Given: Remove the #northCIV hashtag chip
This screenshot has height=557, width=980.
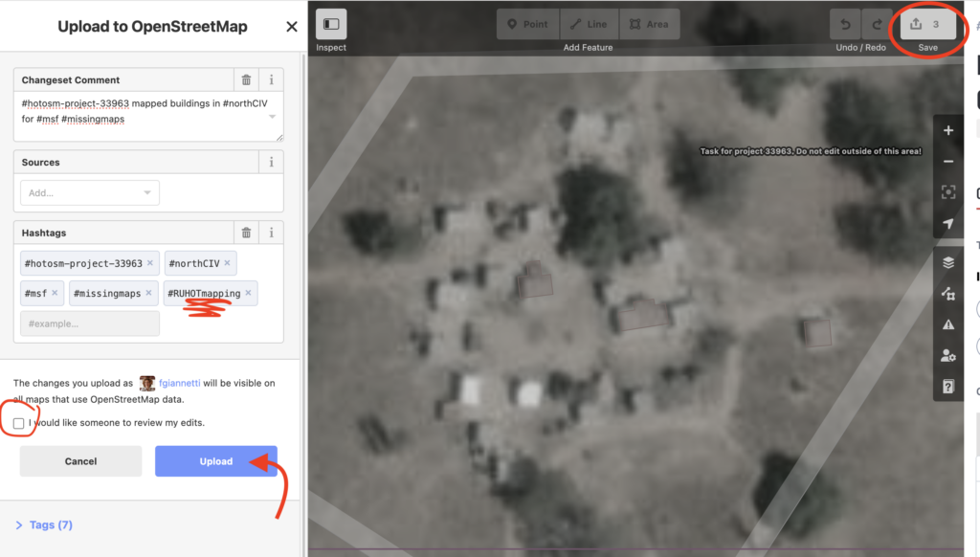Looking at the screenshot, I should pos(229,263).
